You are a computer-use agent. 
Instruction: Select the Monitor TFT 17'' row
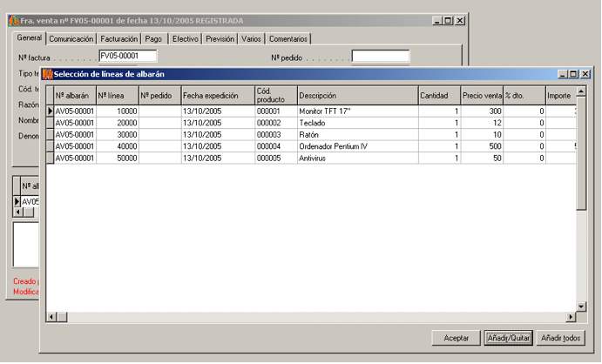tap(356, 111)
